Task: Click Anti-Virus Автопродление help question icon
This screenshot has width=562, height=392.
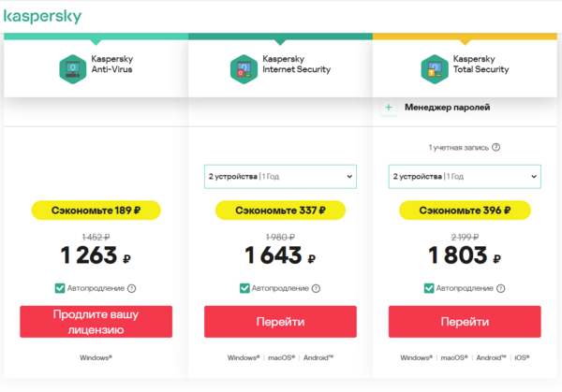Action: (131, 289)
